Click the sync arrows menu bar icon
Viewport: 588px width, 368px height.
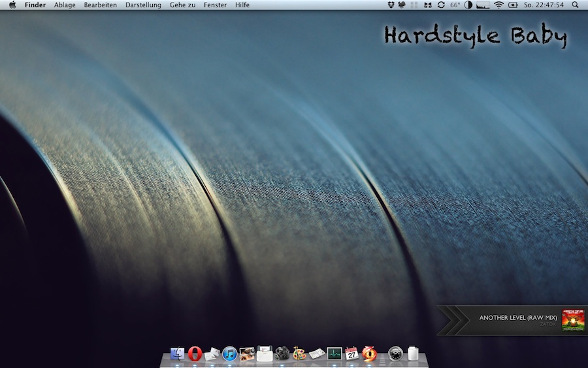coord(441,5)
